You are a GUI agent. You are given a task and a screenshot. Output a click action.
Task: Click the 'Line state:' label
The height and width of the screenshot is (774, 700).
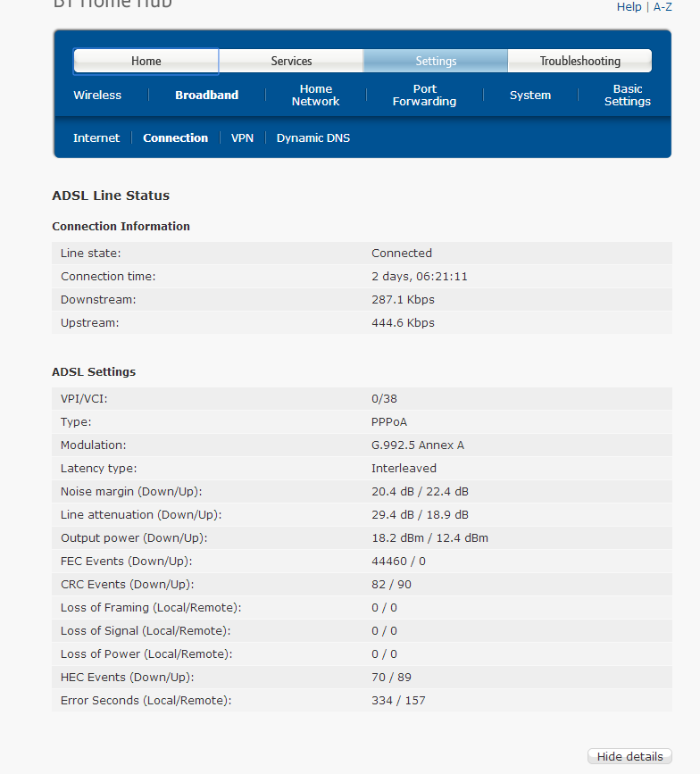click(91, 254)
